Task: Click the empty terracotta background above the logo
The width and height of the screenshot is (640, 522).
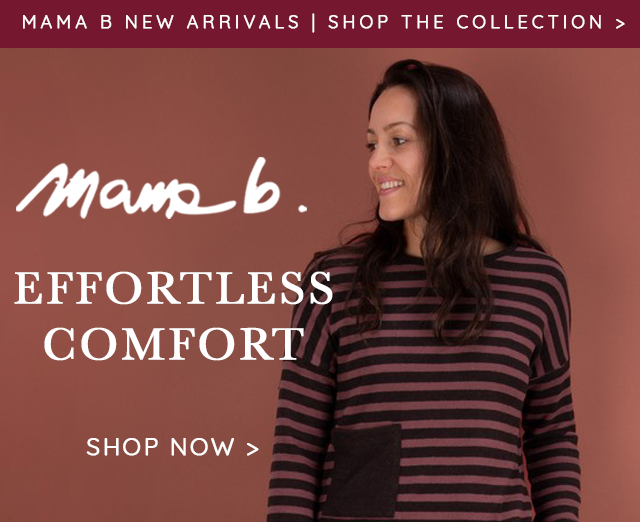Action: 163,102
